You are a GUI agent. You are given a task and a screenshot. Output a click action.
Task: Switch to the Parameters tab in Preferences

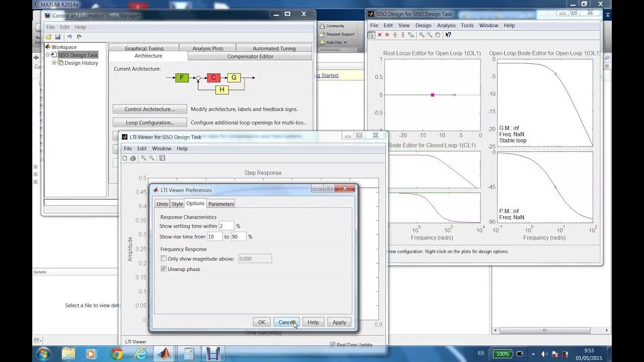221,204
